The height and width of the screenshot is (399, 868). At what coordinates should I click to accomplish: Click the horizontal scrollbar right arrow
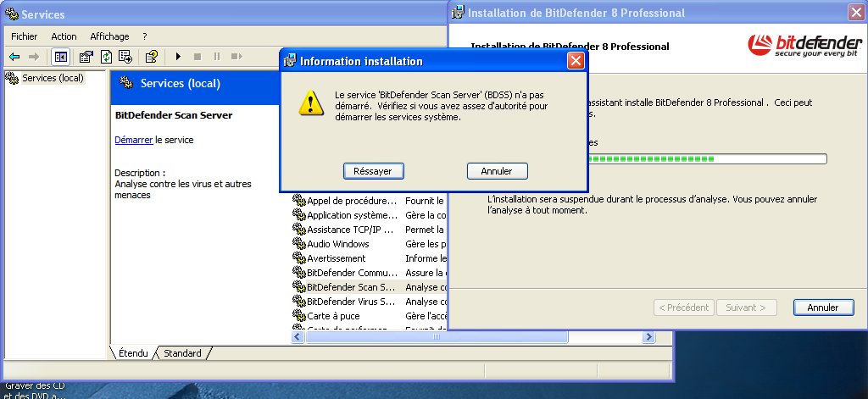point(648,336)
